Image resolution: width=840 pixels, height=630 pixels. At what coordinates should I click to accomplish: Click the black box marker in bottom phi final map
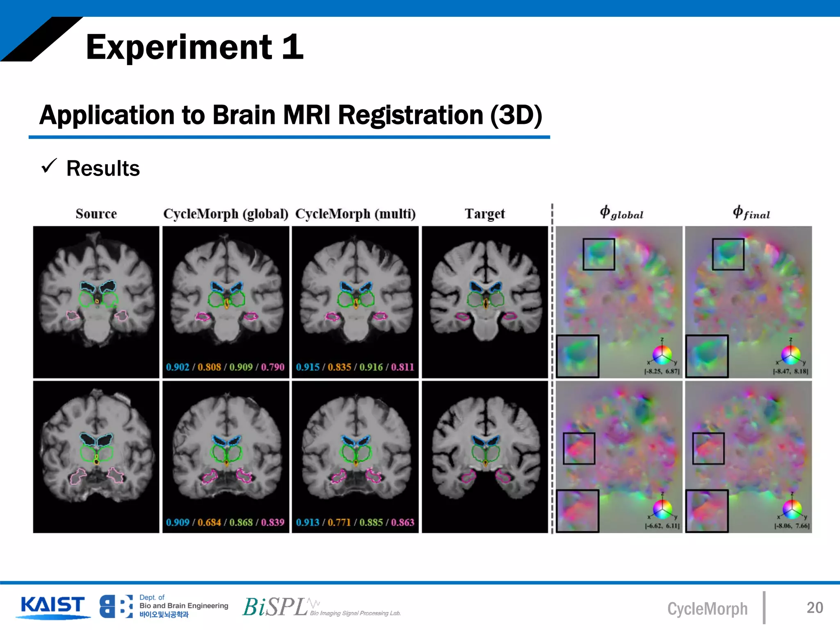[708, 448]
